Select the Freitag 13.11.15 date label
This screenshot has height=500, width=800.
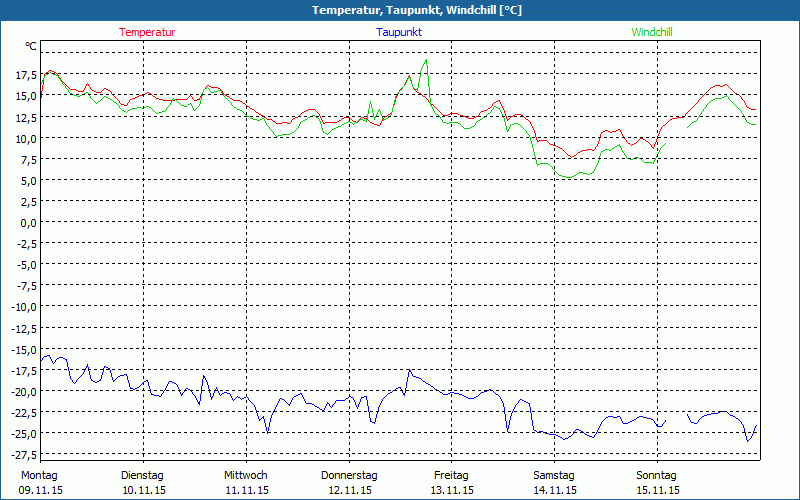coord(451,482)
